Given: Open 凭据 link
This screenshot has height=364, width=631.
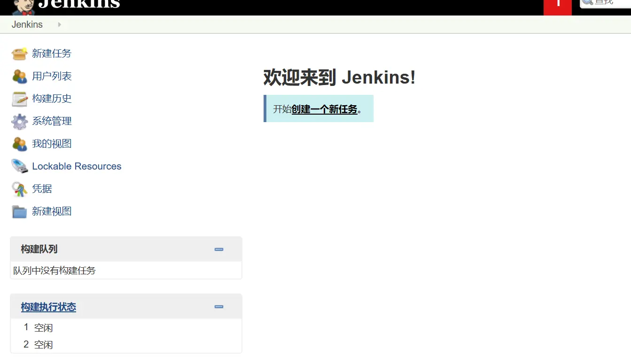Looking at the screenshot, I should point(42,189).
